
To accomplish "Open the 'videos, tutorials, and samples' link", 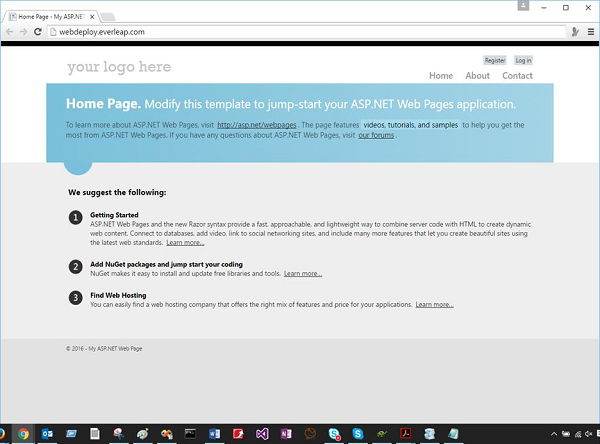I will [x=411, y=125].
